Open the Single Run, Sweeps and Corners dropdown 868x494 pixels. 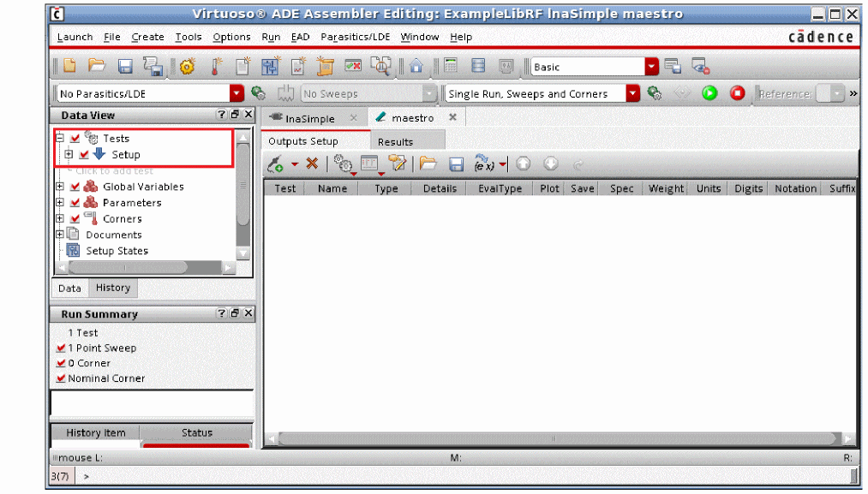(632, 93)
